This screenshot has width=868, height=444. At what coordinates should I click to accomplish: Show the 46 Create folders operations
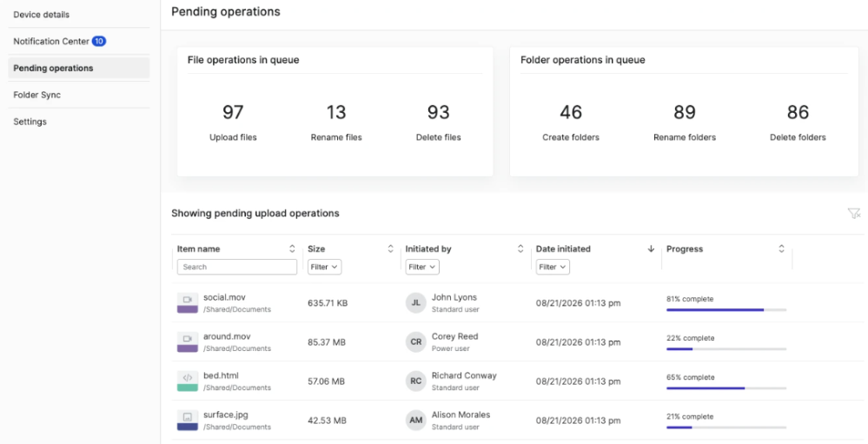pos(571,123)
